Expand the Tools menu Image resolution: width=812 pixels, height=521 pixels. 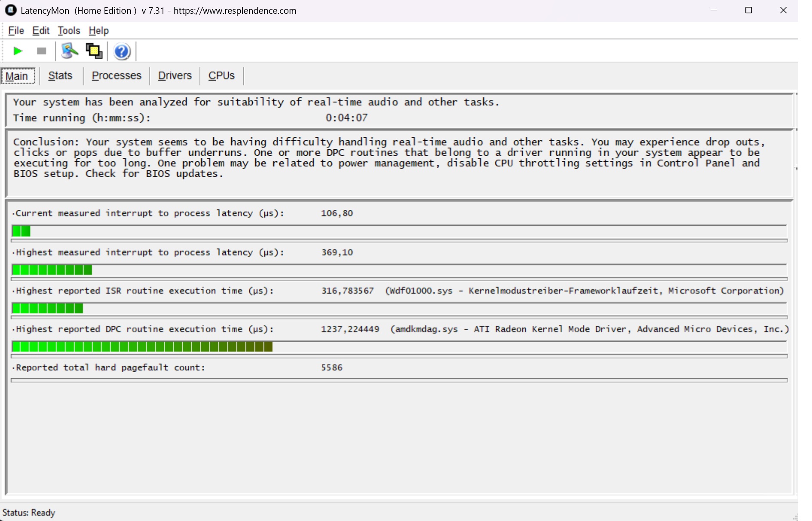69,31
